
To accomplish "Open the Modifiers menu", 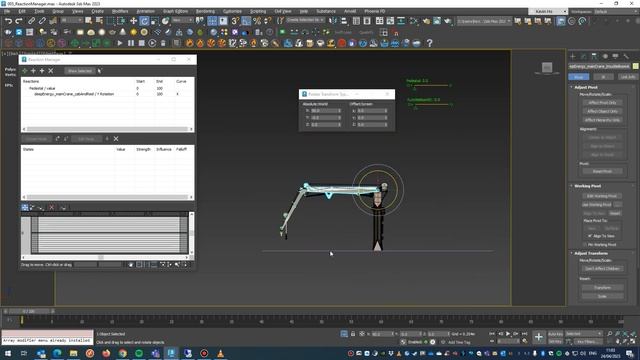I will pyautogui.click(x=120, y=11).
